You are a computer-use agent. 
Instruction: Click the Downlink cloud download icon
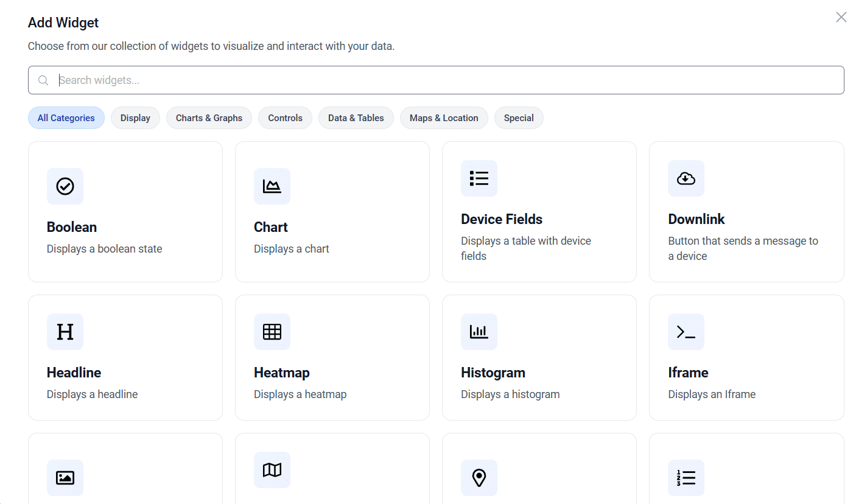pos(686,178)
